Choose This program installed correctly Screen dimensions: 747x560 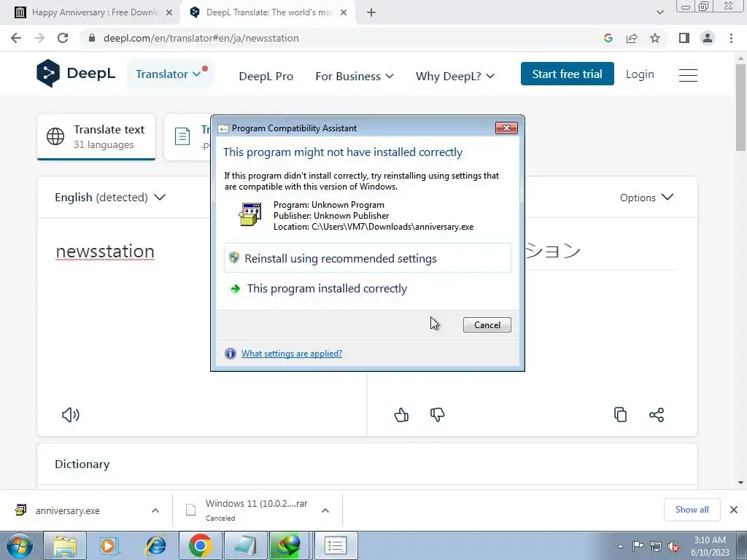tap(368, 289)
